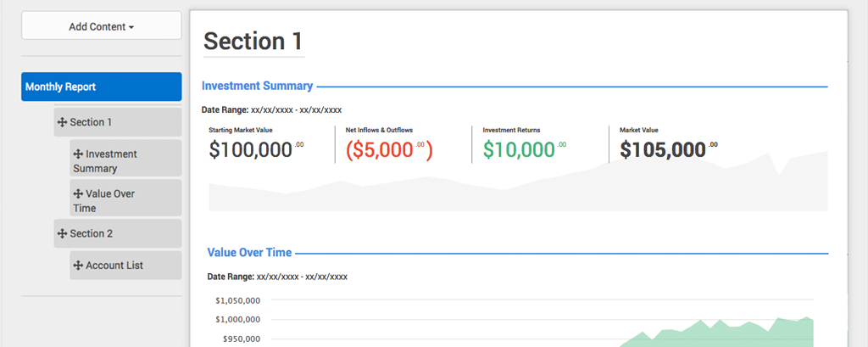Viewport: 868px width, 347px height.
Task: Click the green $10,000 Investment Returns value
Action: [519, 150]
